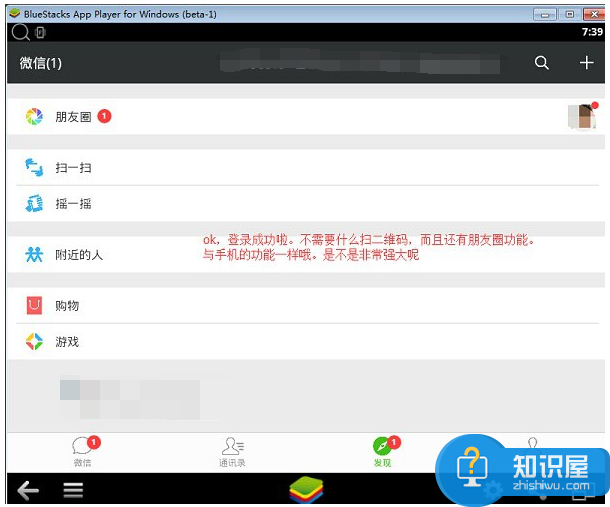Open 朋友圈 Moments colorful icon
The width and height of the screenshot is (610, 507).
34,116
